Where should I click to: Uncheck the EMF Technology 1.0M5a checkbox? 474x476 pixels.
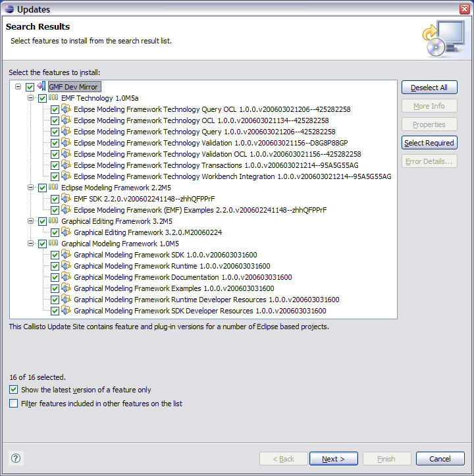[x=42, y=98]
